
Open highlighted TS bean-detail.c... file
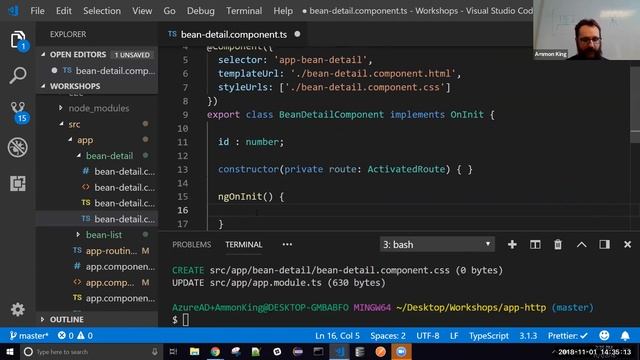[x=97, y=219]
